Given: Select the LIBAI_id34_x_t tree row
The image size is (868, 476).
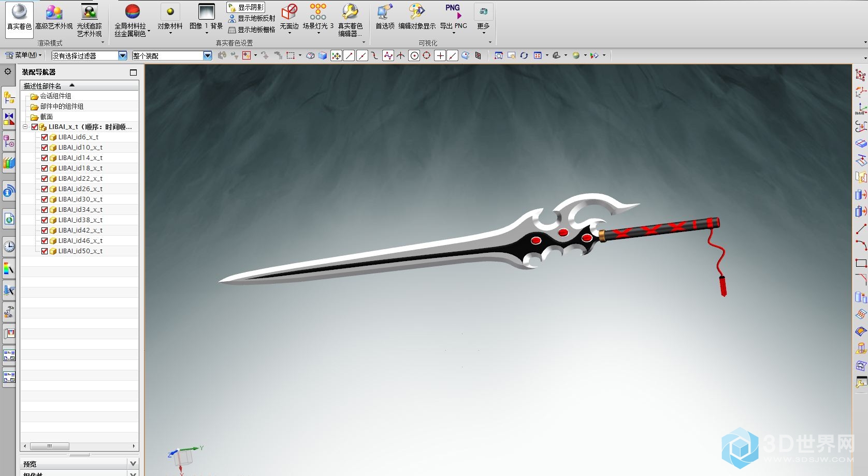Looking at the screenshot, I should click(x=80, y=210).
